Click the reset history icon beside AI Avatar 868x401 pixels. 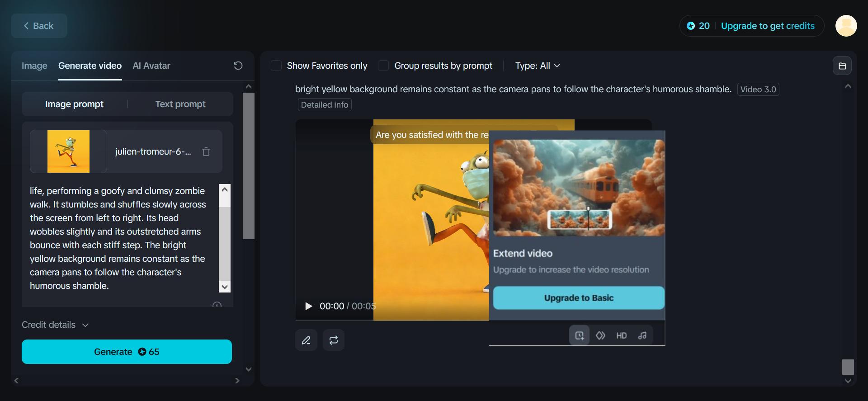pos(238,66)
